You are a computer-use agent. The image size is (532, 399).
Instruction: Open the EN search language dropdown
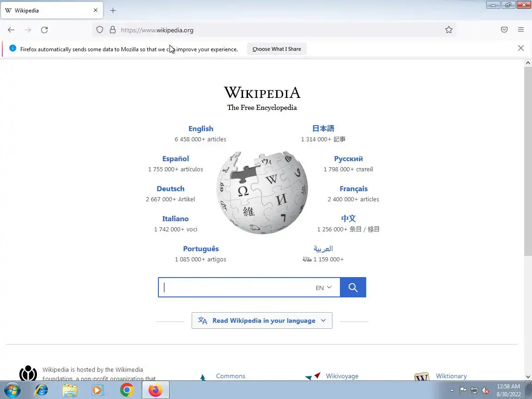pyautogui.click(x=323, y=288)
